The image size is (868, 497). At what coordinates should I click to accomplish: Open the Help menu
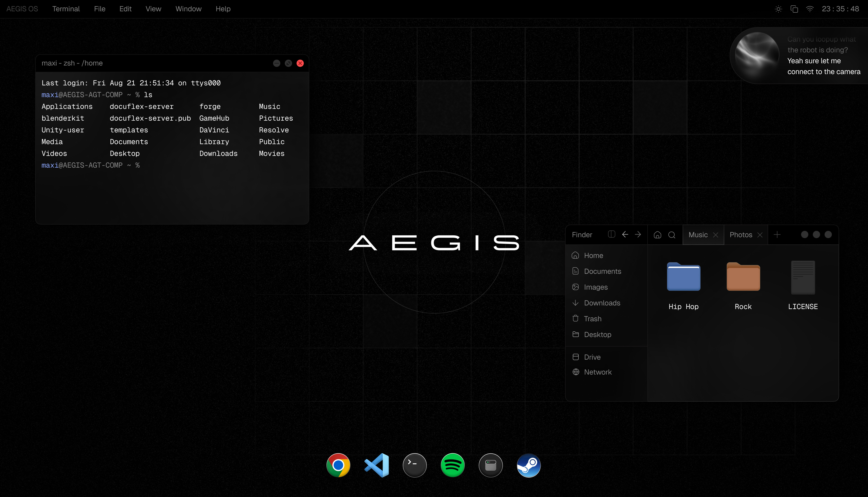coord(223,9)
